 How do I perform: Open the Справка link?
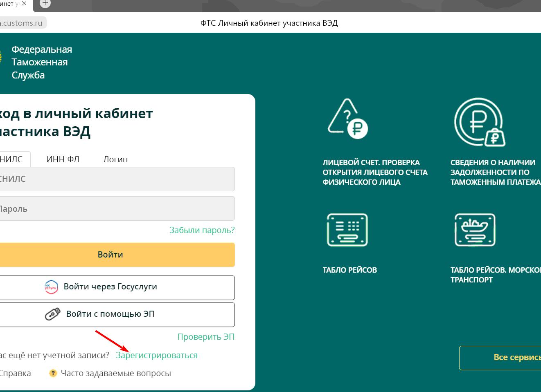[x=15, y=373]
